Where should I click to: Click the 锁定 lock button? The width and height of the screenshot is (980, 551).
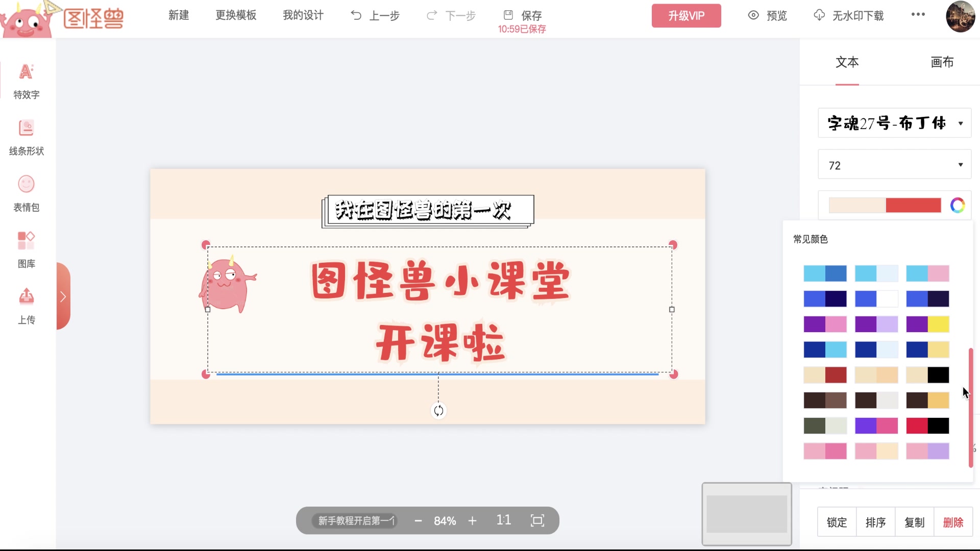pyautogui.click(x=837, y=522)
